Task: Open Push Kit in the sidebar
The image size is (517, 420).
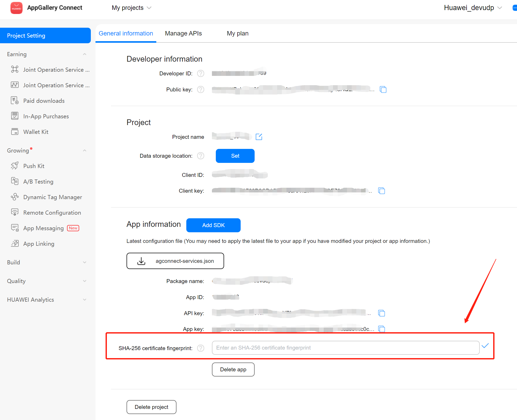Action: [34, 166]
